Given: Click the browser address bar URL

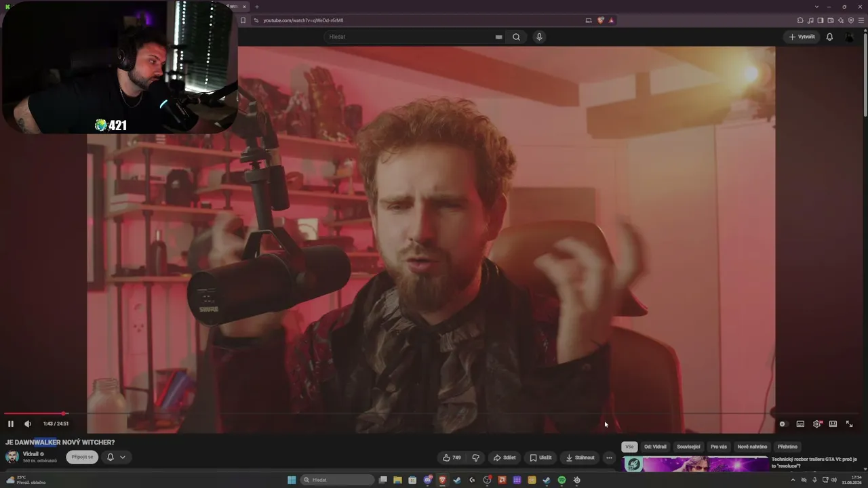Looking at the screenshot, I should [303, 20].
